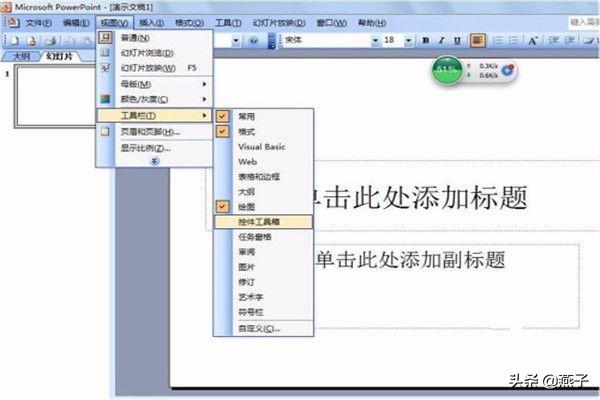Open the 格式(O) menu in the menu bar
This screenshot has height=400, width=600.
click(x=189, y=23)
